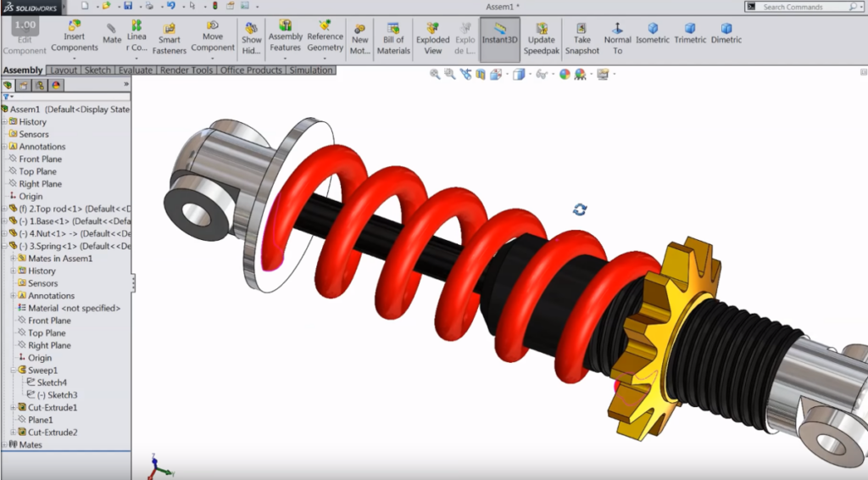Open ConfigurationManager panel tab
This screenshot has width=868, height=480.
(40, 86)
